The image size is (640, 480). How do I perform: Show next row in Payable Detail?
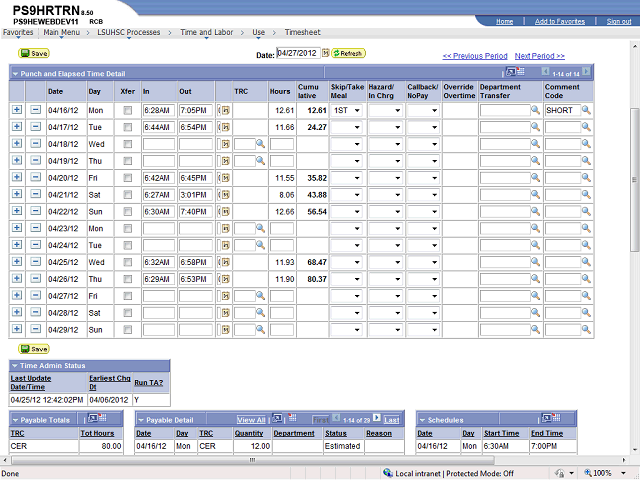coord(376,420)
